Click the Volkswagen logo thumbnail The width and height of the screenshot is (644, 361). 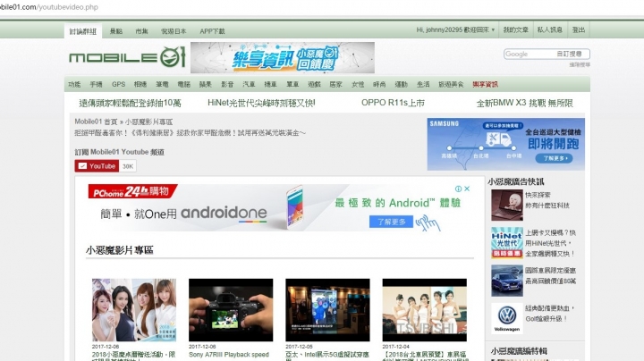pyautogui.click(x=507, y=318)
